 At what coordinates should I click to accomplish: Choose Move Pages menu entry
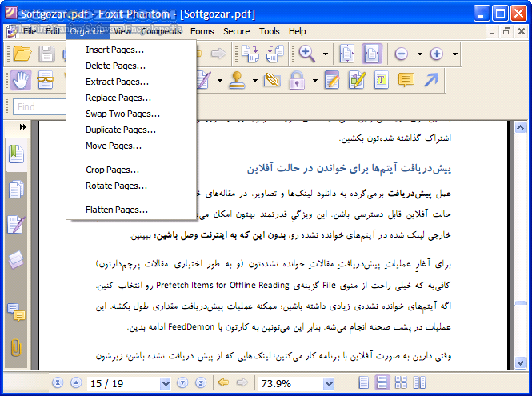coord(131,146)
